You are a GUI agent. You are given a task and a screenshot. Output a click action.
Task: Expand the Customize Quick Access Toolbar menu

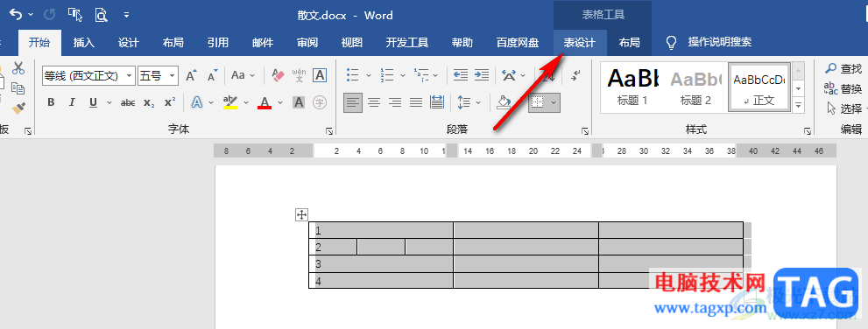pyautogui.click(x=127, y=15)
